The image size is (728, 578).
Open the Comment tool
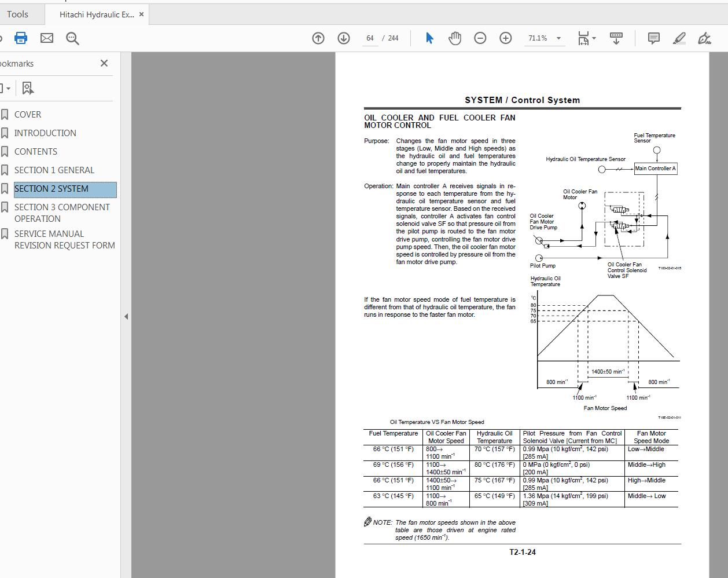click(653, 38)
